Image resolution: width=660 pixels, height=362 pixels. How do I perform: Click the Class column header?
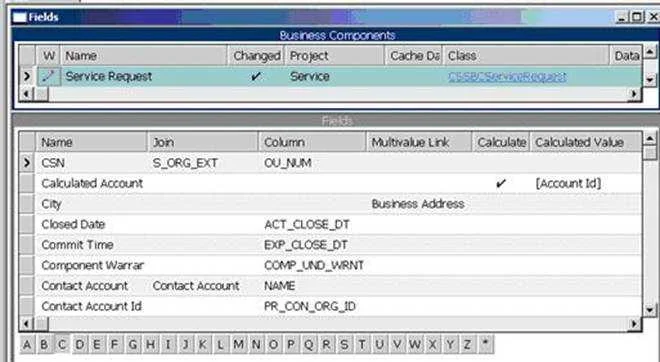pos(526,56)
